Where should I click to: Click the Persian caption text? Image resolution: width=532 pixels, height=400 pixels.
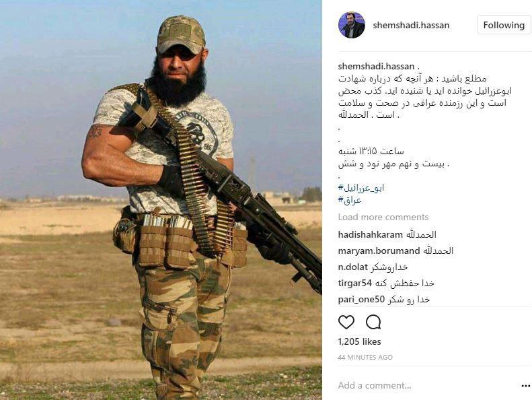click(x=424, y=97)
